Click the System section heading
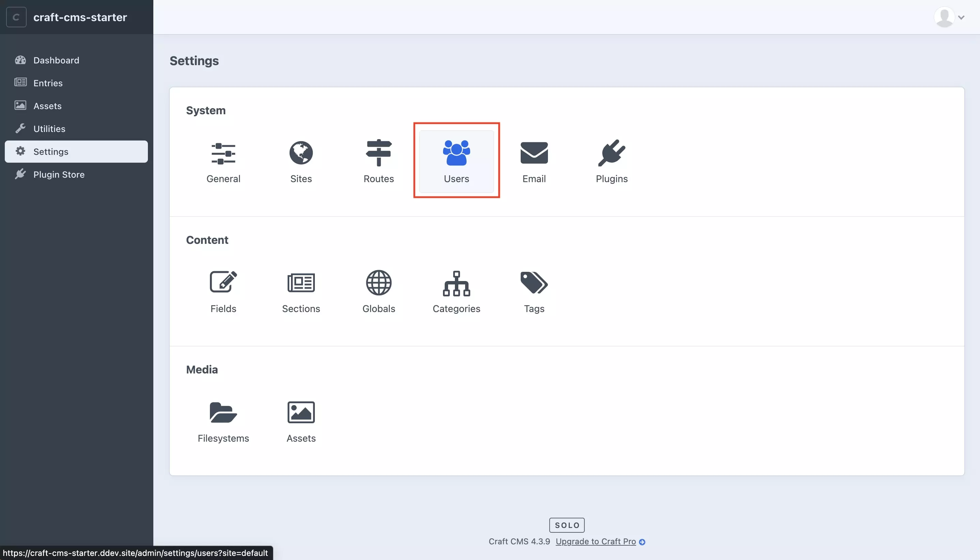This screenshot has width=980, height=560. pos(205,110)
